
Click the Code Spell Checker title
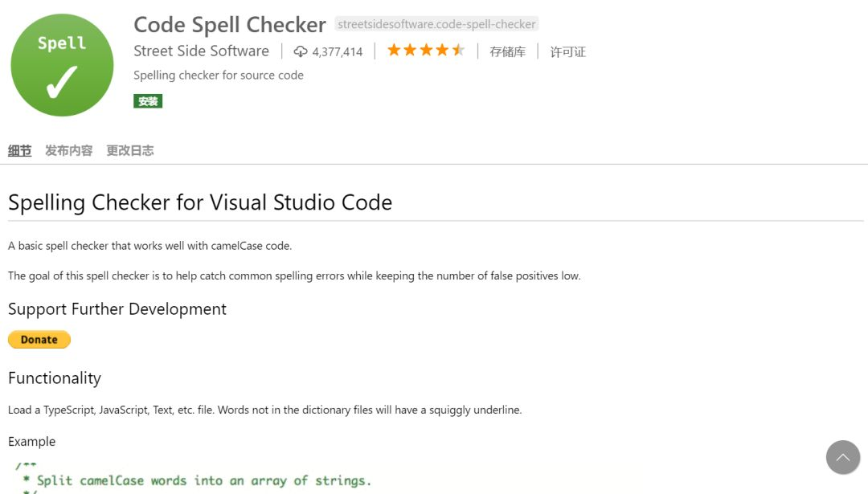coord(230,24)
